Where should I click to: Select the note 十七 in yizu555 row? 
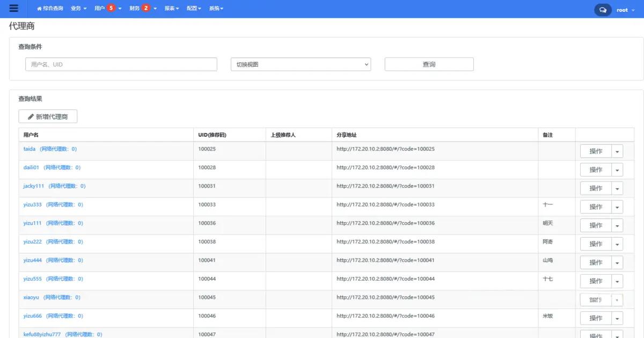pyautogui.click(x=548, y=278)
